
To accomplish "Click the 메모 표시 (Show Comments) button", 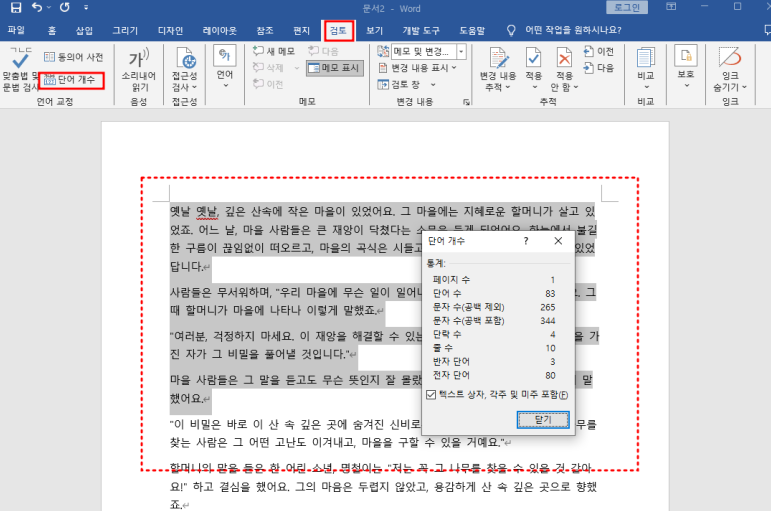I will tap(335, 69).
